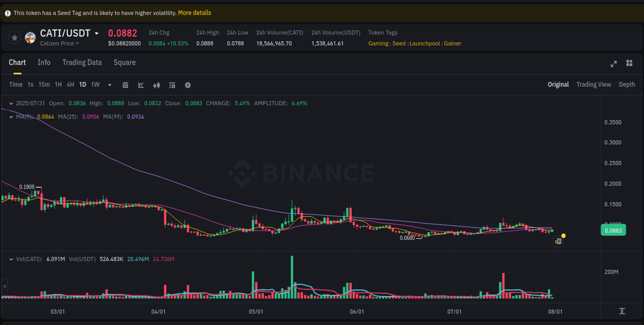This screenshot has width=644, height=325.
Task: Click the More details seed tag link
Action: point(194,12)
